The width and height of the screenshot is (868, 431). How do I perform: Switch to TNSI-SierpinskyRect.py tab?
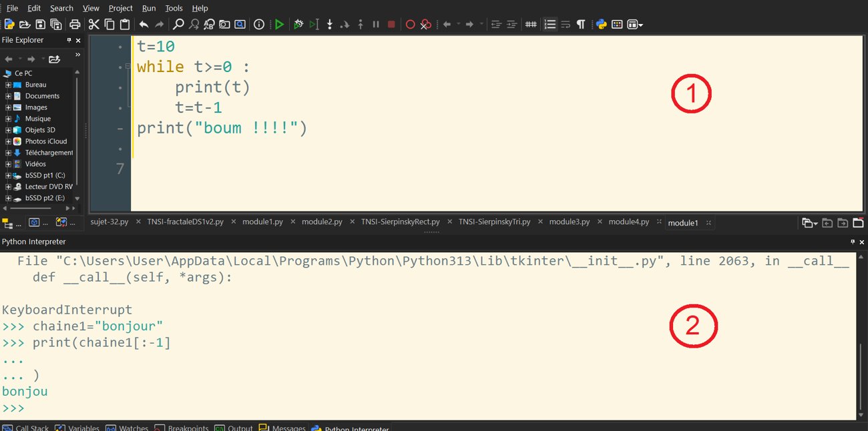401,222
